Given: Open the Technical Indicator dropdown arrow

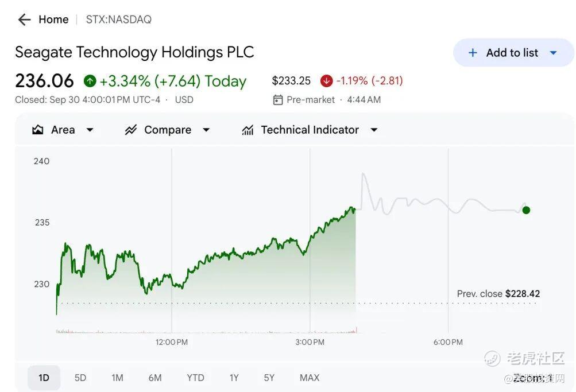Looking at the screenshot, I should pyautogui.click(x=374, y=130).
